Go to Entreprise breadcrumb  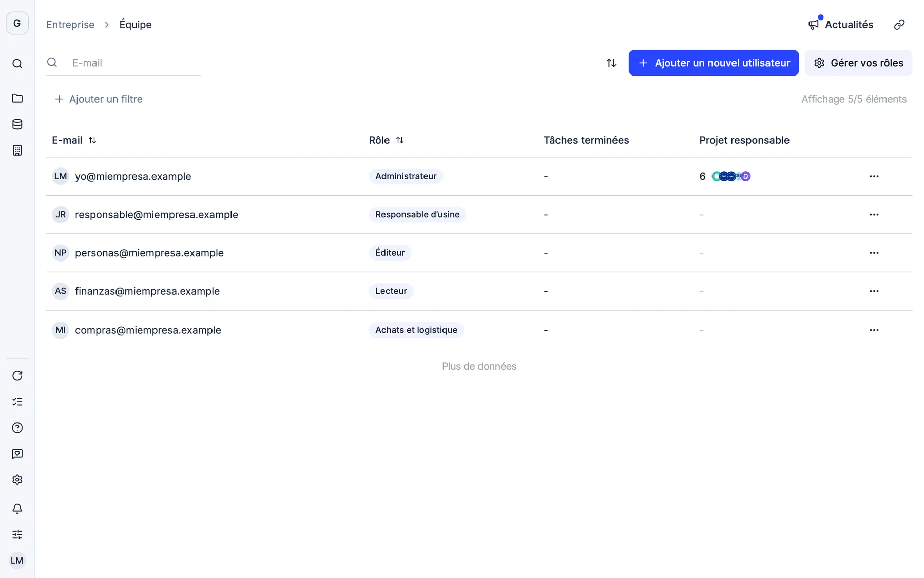click(70, 25)
